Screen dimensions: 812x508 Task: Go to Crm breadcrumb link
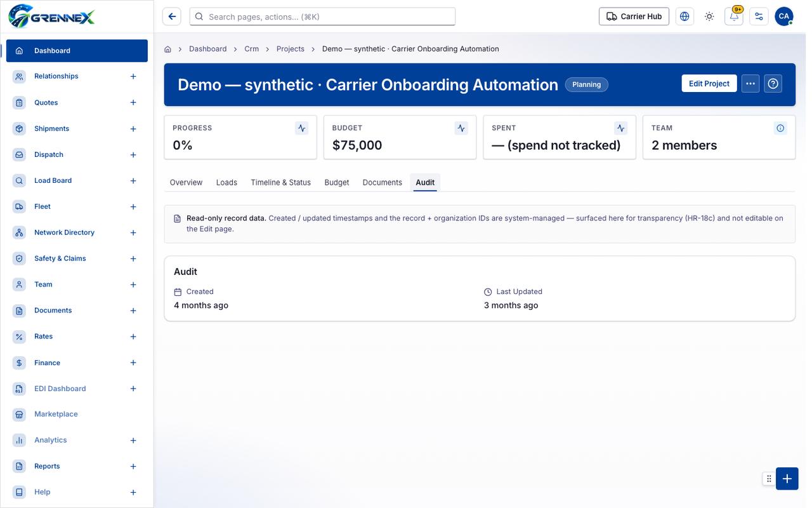click(x=252, y=49)
